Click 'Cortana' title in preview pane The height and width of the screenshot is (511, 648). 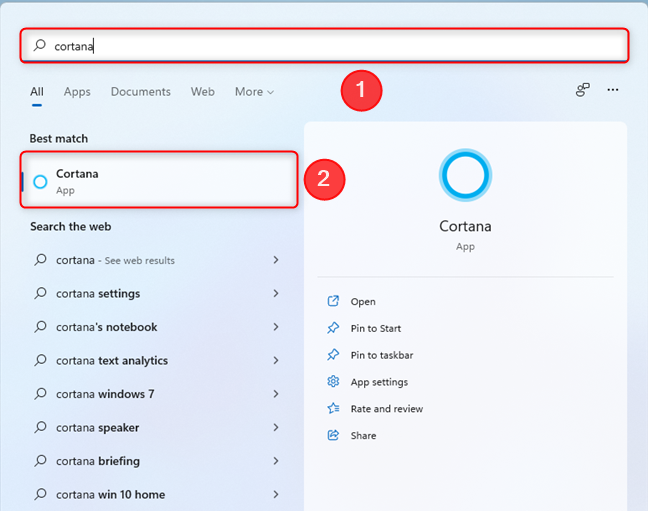tap(465, 226)
